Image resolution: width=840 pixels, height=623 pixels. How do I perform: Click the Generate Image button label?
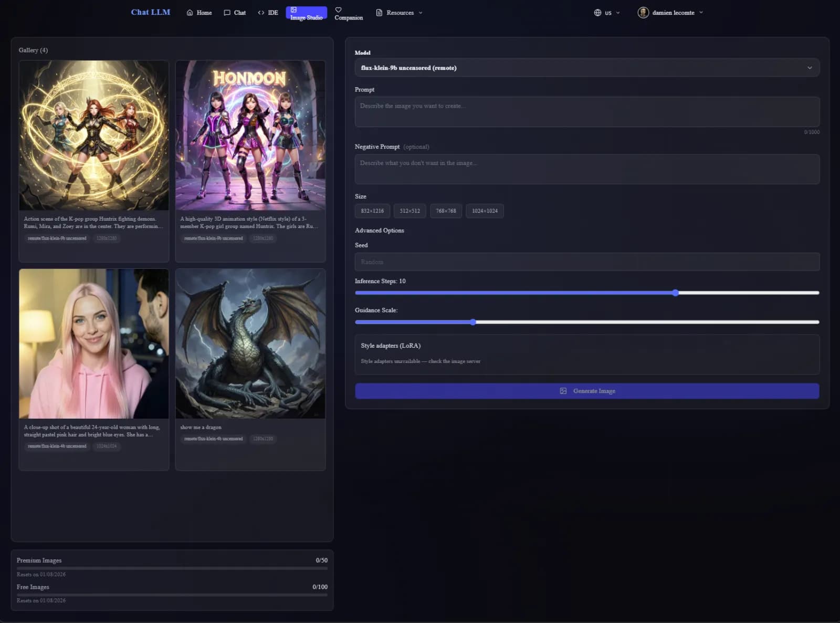pyautogui.click(x=594, y=391)
